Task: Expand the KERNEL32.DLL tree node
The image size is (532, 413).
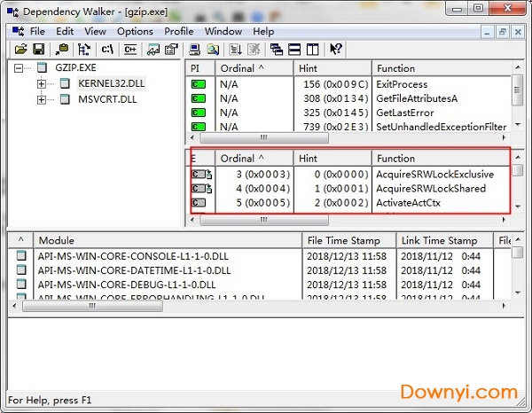Action: [41, 83]
